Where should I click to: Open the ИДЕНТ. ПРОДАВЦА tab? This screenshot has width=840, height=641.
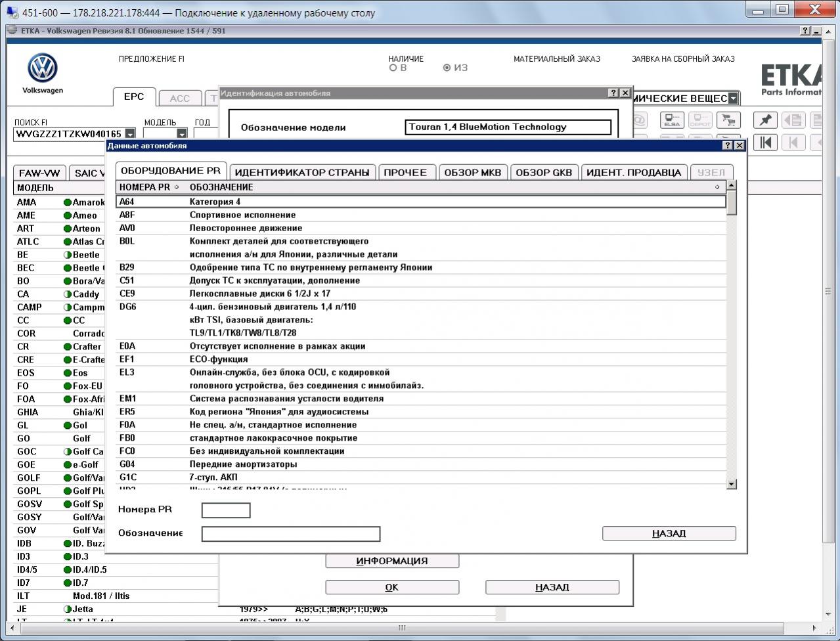634,172
